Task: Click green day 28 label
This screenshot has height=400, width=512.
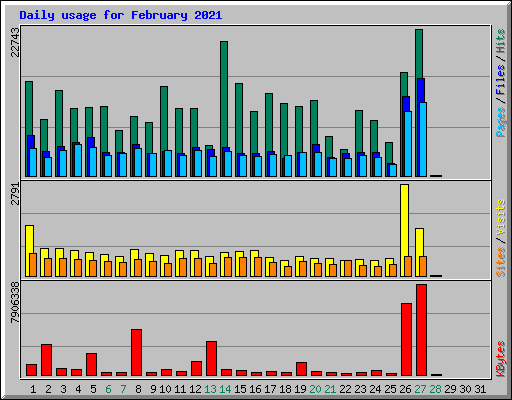Action: click(435, 389)
